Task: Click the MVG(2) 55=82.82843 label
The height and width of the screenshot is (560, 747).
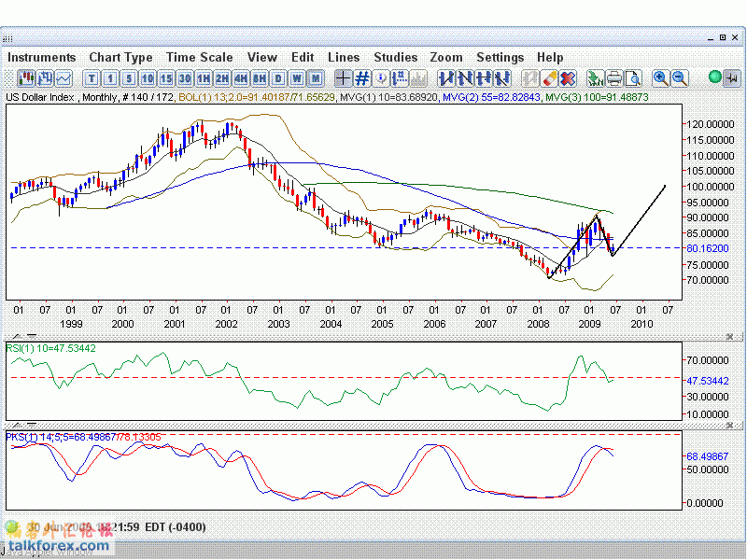Action: click(492, 97)
